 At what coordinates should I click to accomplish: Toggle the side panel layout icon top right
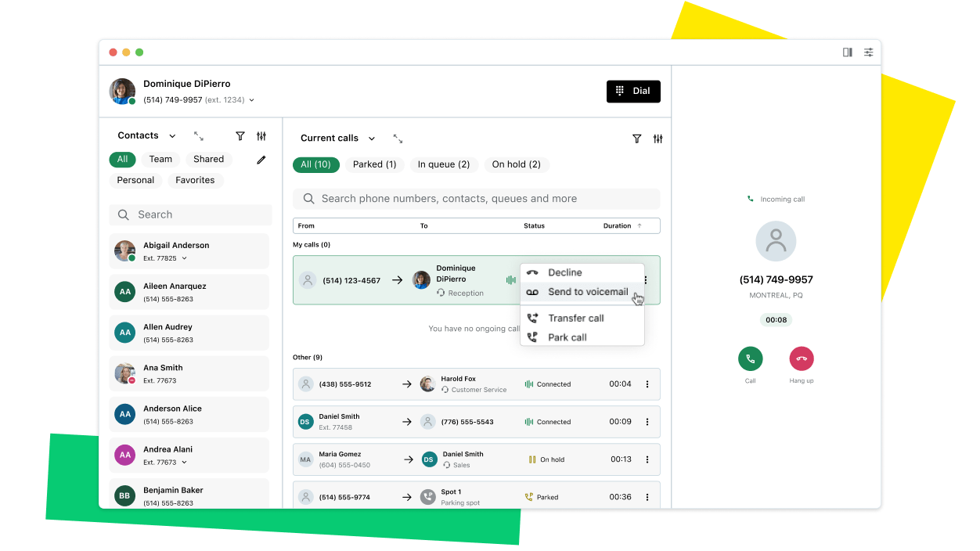[846, 52]
